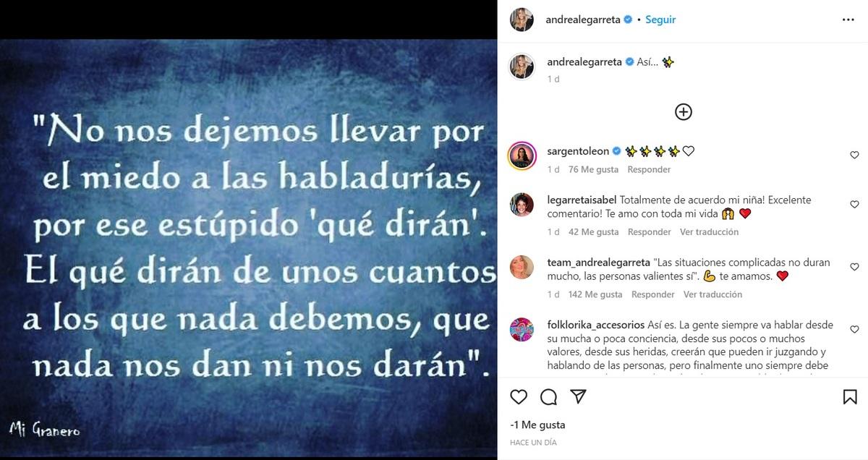Like the post with the heart icon
Viewport: 868px width, 460px height.
tap(519, 396)
